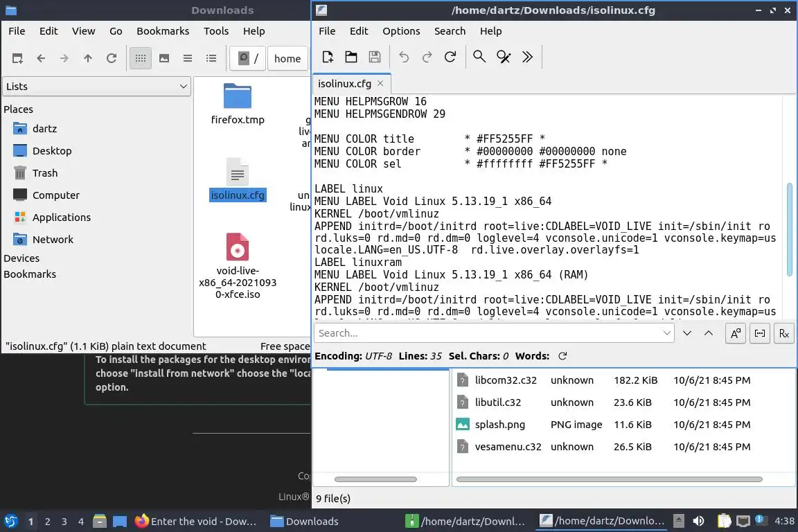Image resolution: width=798 pixels, height=532 pixels.
Task: Click the archive file list horizontal scrollbar
Action: click(609, 479)
